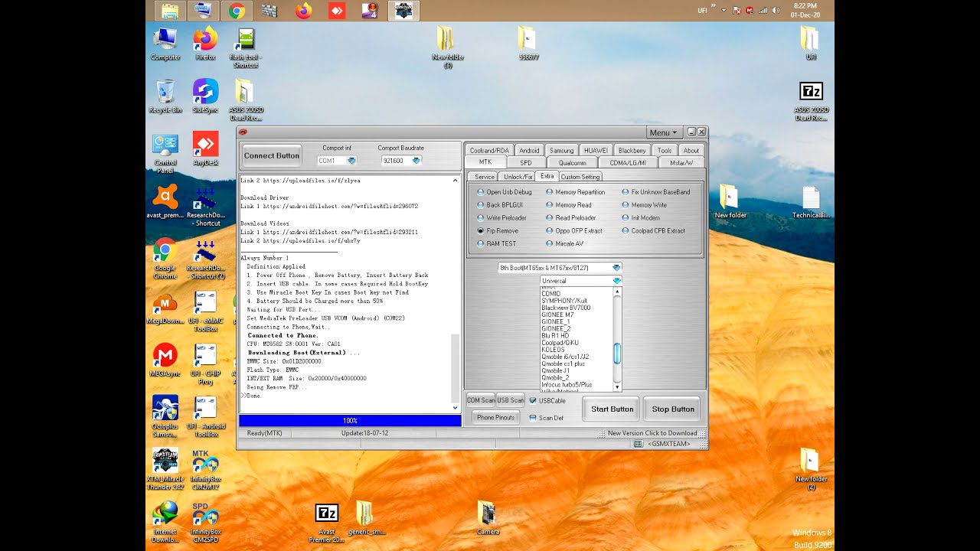Viewport: 980px width, 551px height.
Task: Select GIONEE M7 in model list
Action: click(x=557, y=315)
